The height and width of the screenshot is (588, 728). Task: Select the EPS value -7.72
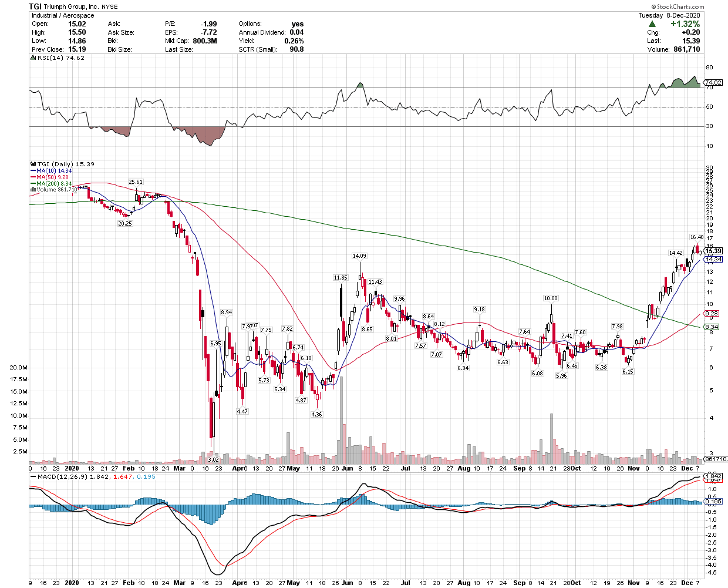tap(208, 32)
